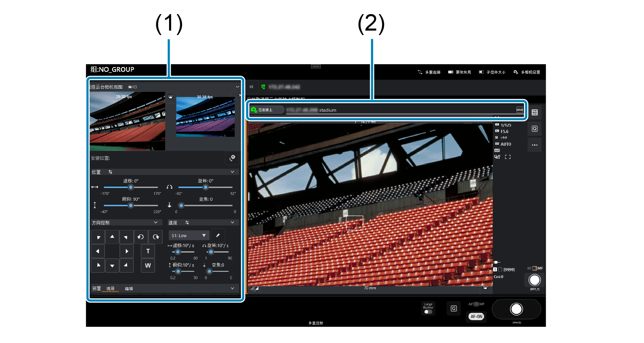Click the 旋转 rotation position slider handle
This screenshot has height=343, width=644.
206,187
